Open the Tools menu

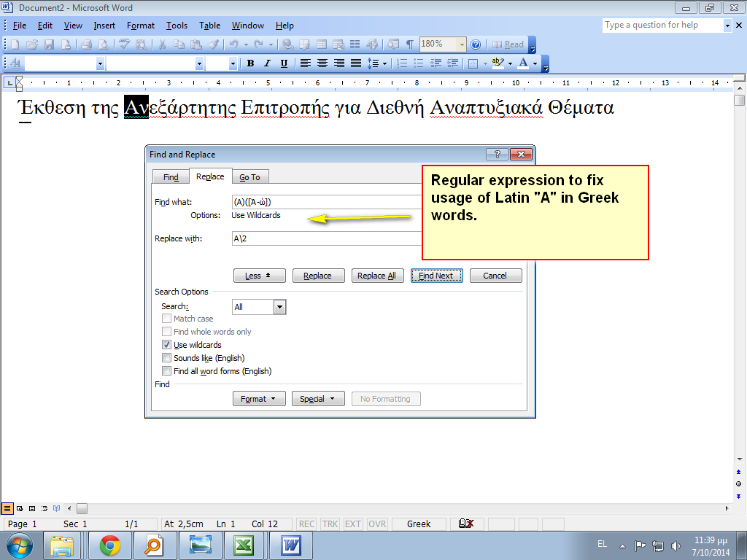pos(177,26)
